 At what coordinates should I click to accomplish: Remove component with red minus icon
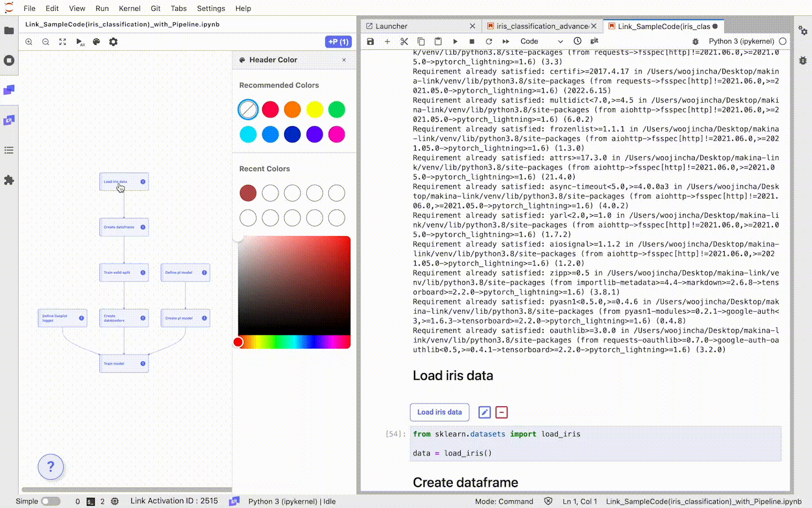[x=501, y=412]
